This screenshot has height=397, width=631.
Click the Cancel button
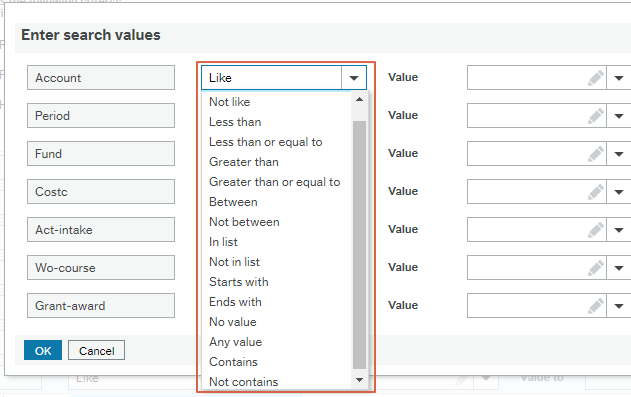(x=97, y=350)
